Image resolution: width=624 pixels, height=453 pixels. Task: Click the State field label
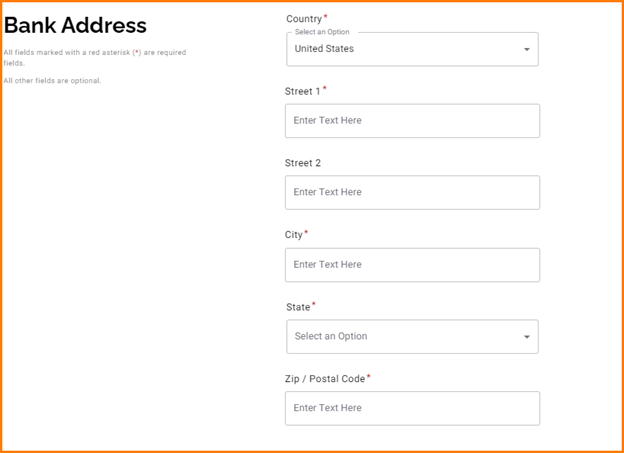298,307
